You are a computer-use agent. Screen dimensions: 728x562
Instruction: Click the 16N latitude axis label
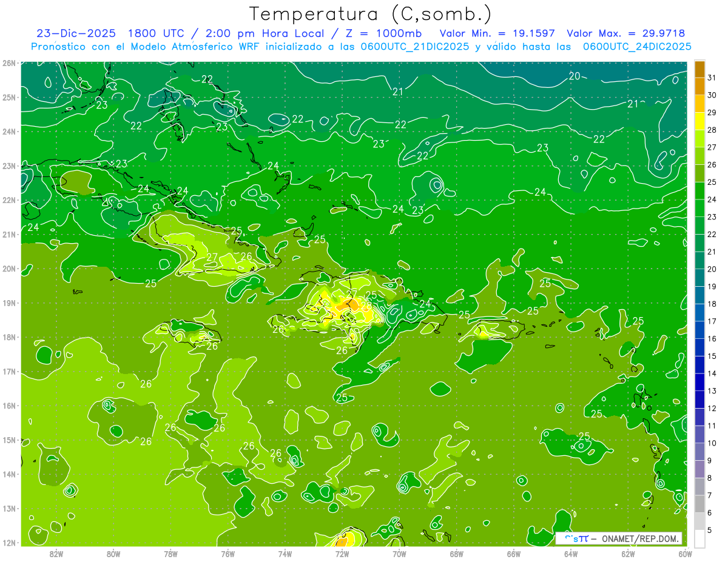pos(9,405)
